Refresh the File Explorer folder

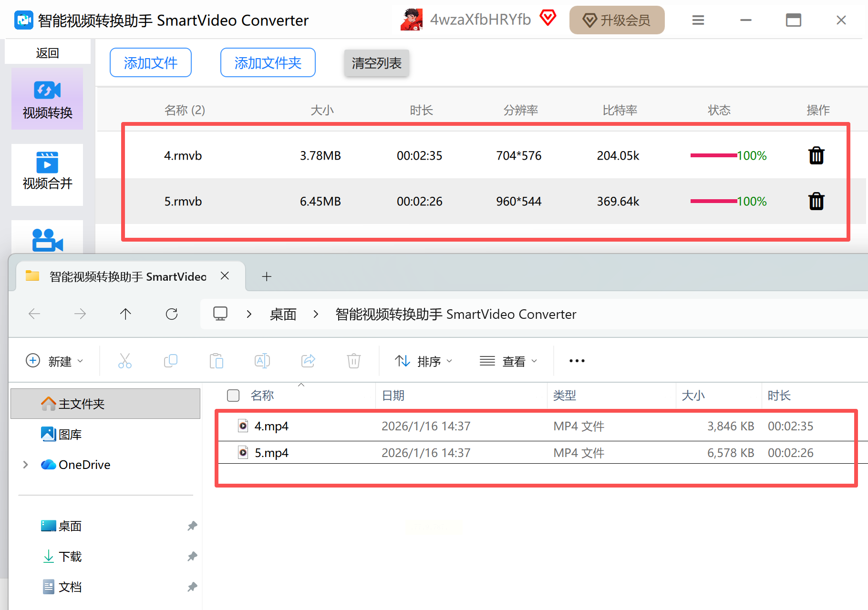point(172,314)
